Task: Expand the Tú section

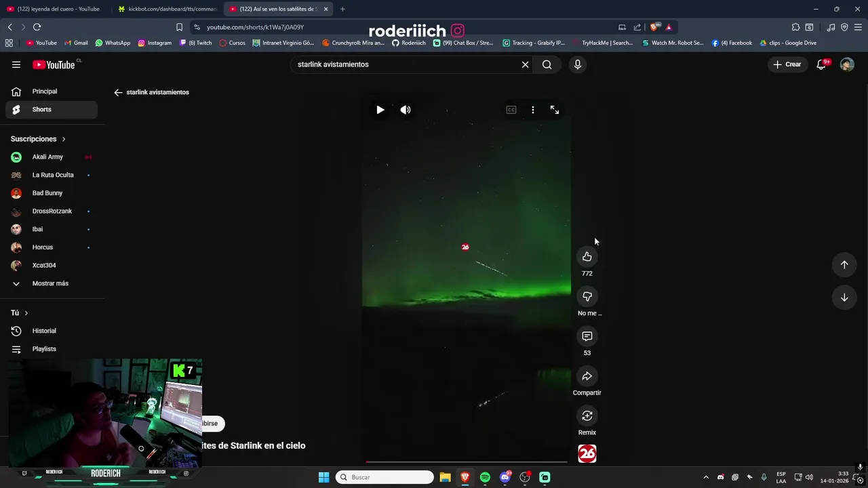Action: pyautogui.click(x=20, y=313)
